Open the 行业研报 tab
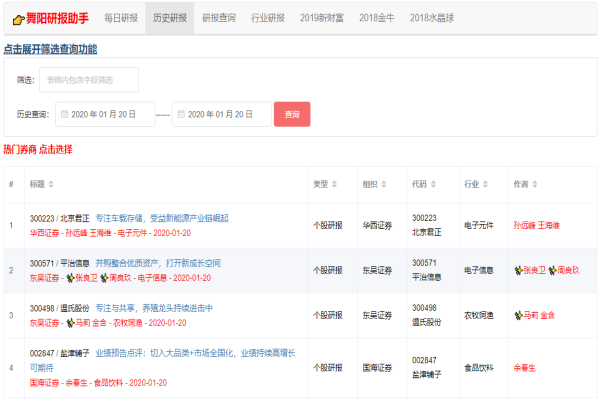 (x=267, y=18)
